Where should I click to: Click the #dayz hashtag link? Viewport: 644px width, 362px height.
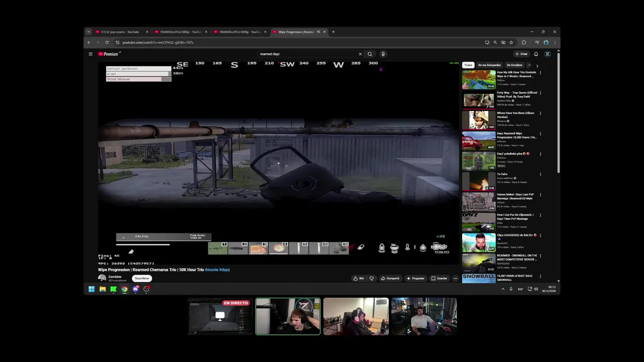click(x=224, y=269)
